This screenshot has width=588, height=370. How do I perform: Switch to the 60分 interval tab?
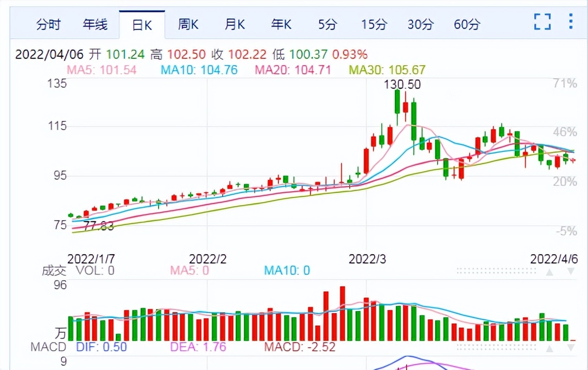point(467,25)
